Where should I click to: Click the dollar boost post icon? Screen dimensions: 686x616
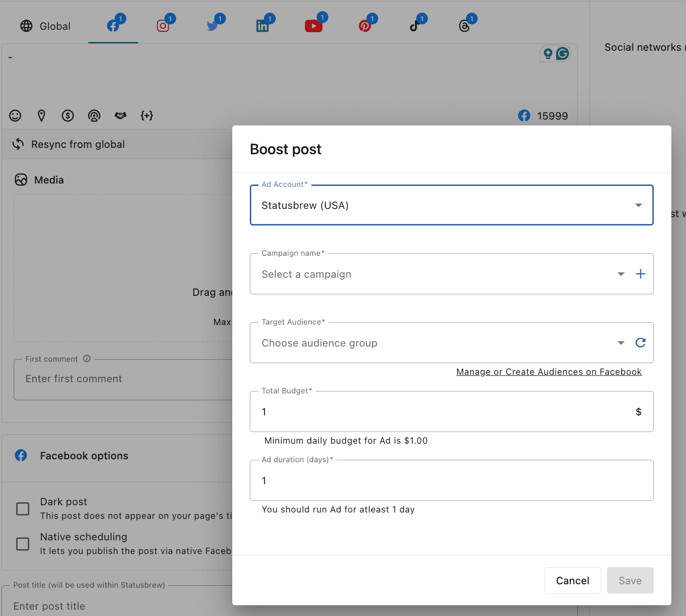point(68,116)
